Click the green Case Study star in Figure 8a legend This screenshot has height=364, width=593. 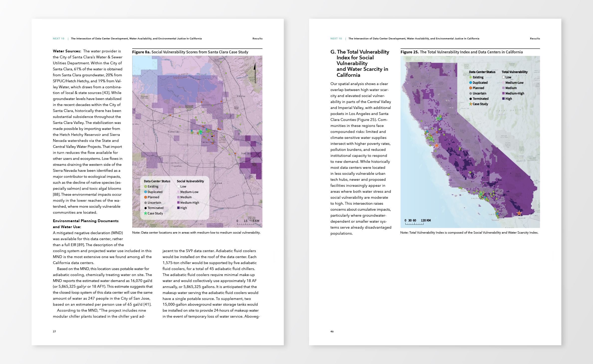pos(145,213)
